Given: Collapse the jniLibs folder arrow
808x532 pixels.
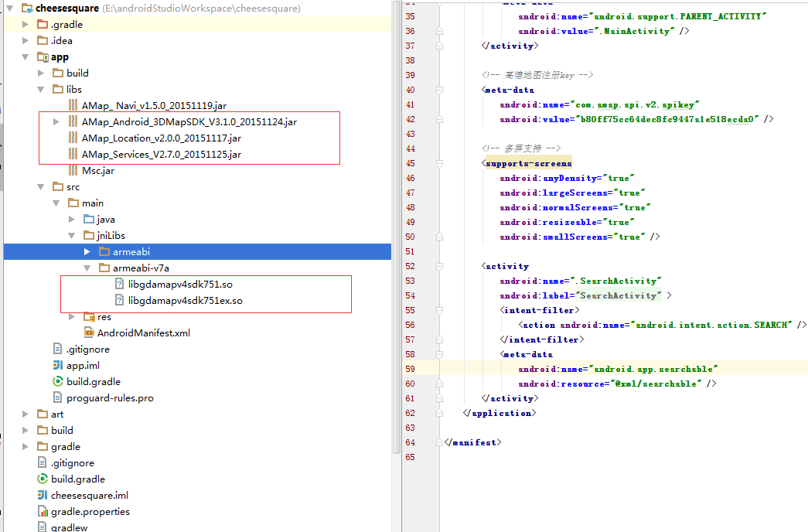Looking at the screenshot, I should [72, 236].
